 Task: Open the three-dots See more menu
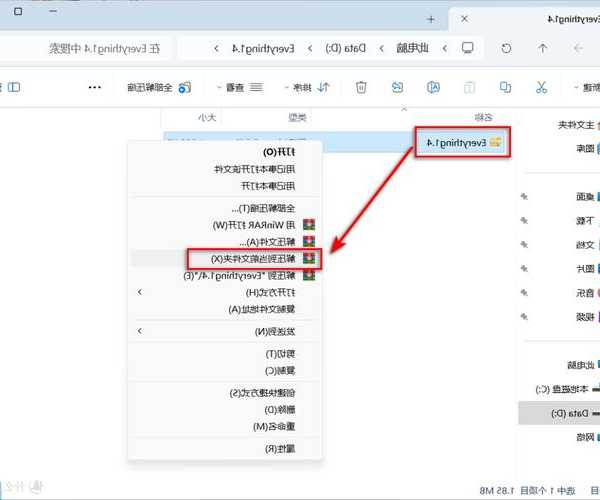tap(95, 87)
